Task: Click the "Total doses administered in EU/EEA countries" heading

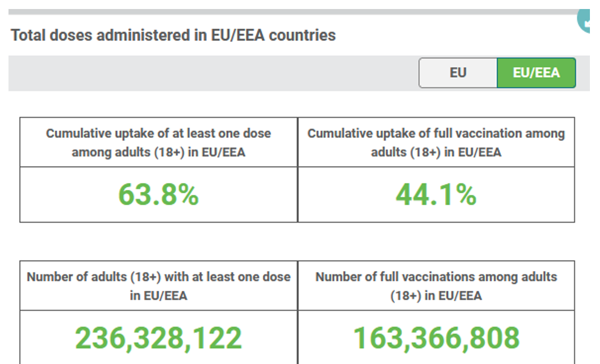Action: point(173,36)
